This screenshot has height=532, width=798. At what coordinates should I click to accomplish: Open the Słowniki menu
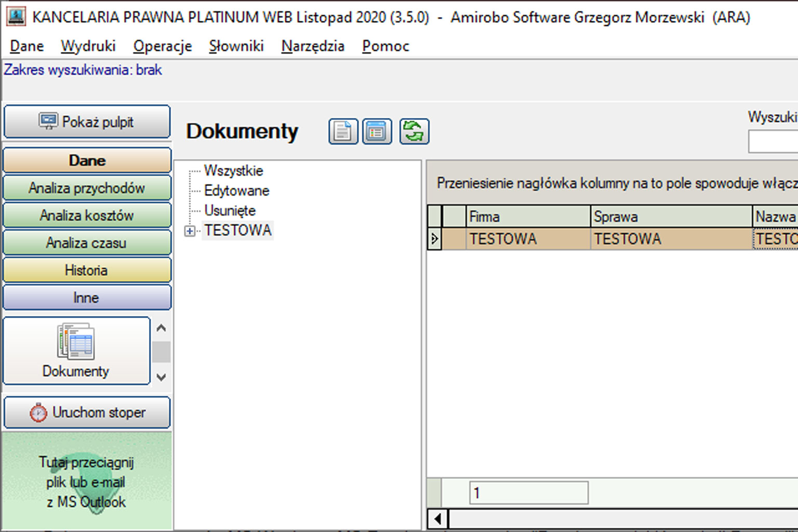(236, 46)
